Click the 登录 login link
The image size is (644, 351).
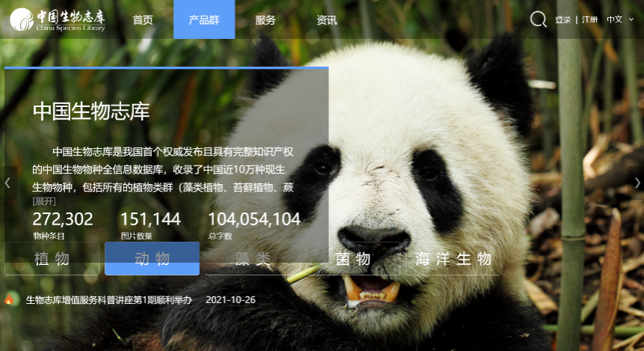tap(562, 19)
